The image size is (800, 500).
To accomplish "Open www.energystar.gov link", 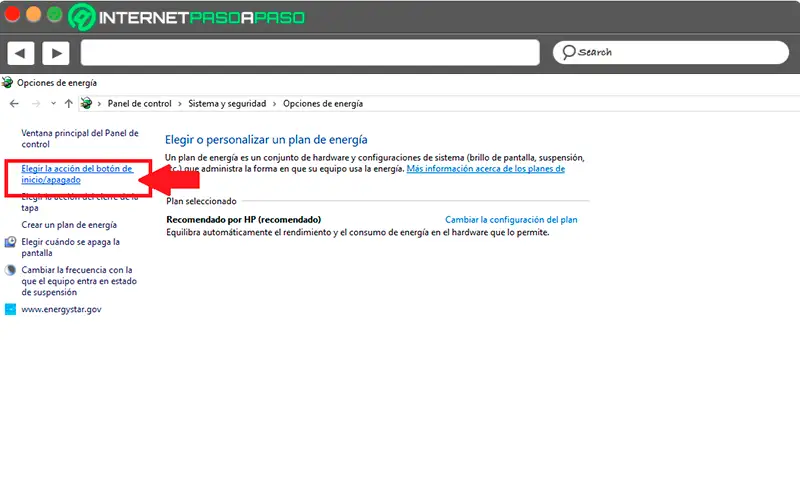I will coord(61,309).
